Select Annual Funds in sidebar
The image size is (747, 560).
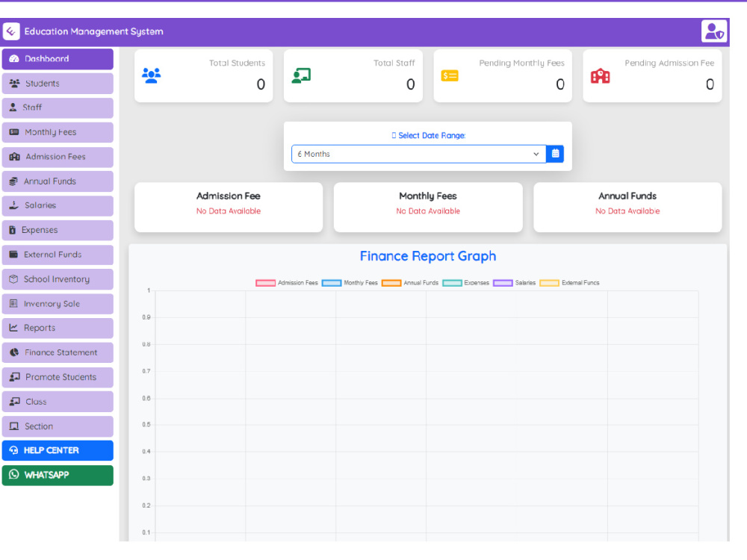point(58,181)
